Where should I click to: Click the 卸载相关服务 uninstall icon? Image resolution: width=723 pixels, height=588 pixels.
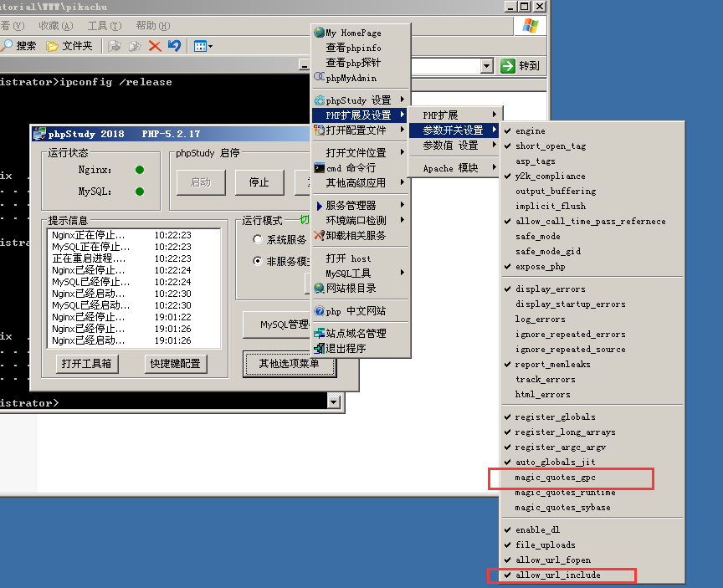(x=319, y=235)
